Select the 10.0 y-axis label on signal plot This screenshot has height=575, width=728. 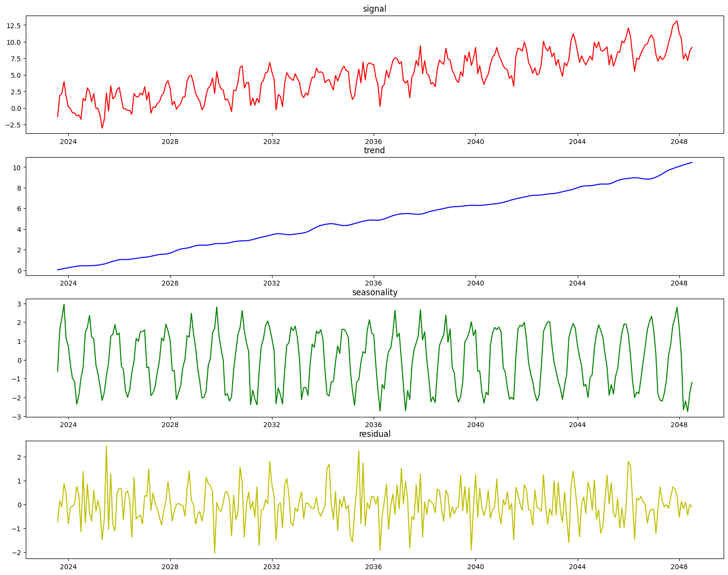tap(13, 42)
